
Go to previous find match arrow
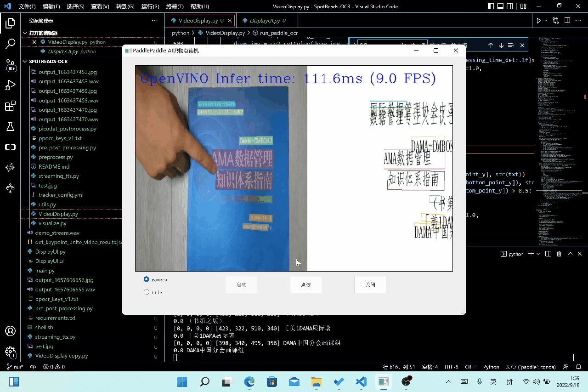pos(491,45)
